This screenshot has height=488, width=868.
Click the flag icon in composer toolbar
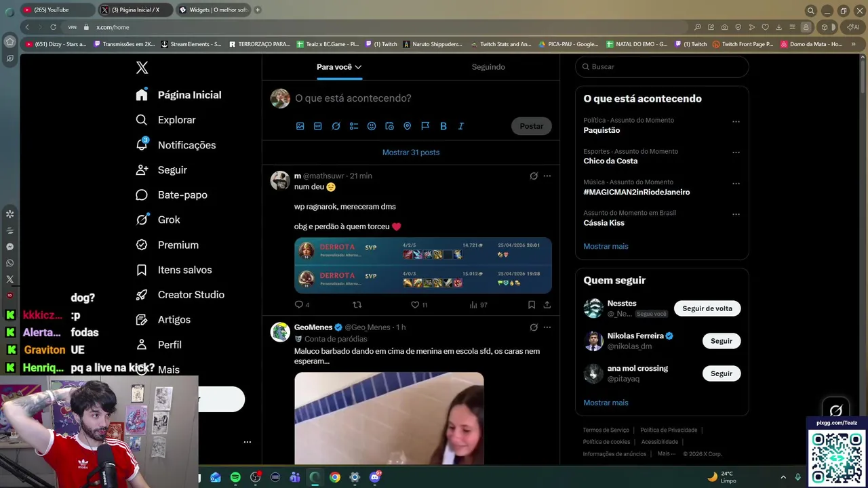[425, 126]
